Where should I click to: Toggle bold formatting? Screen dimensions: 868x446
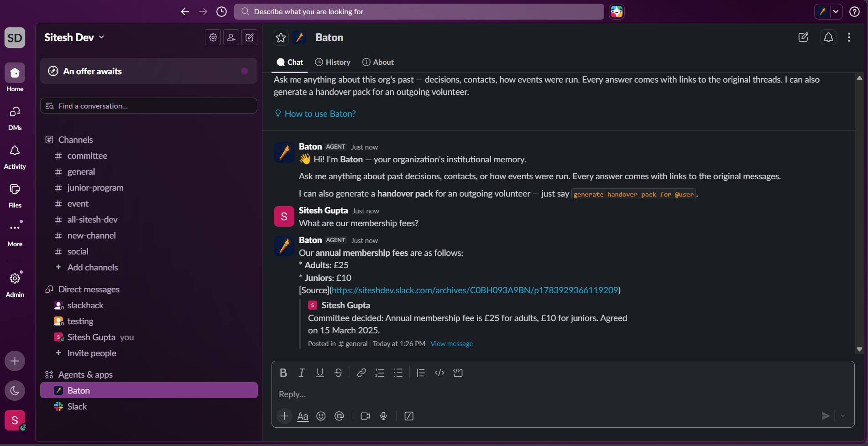click(x=283, y=373)
